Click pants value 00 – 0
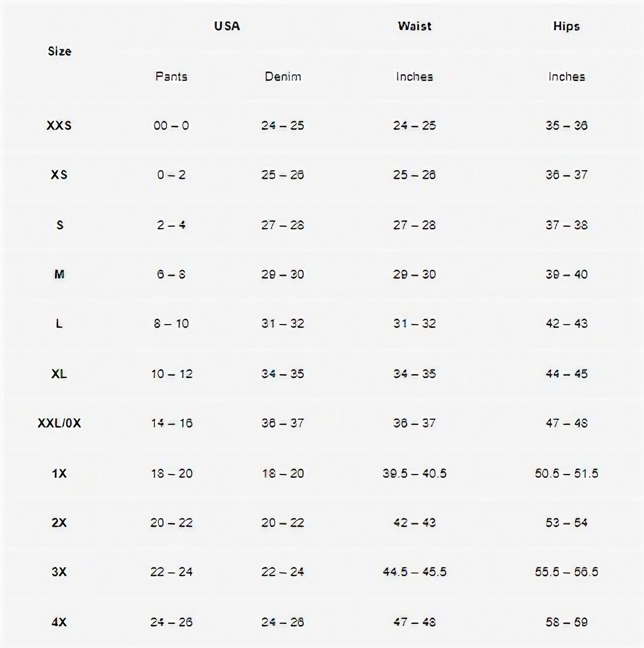Viewport: 644px width, 648px height. point(171,126)
